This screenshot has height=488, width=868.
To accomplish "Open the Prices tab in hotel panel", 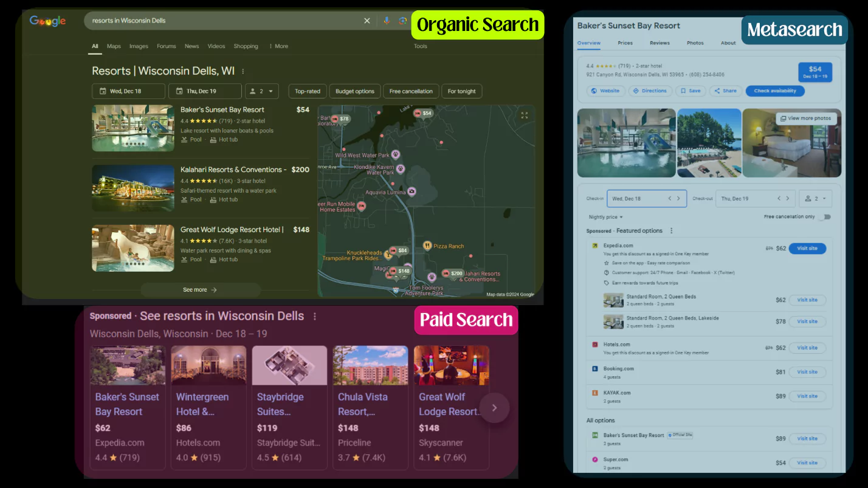I will click(625, 43).
